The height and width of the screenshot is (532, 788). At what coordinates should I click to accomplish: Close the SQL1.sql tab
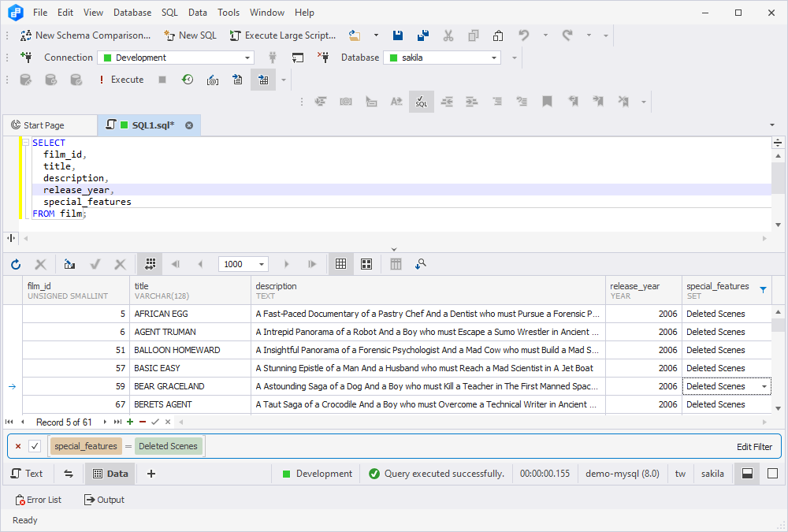pos(189,125)
